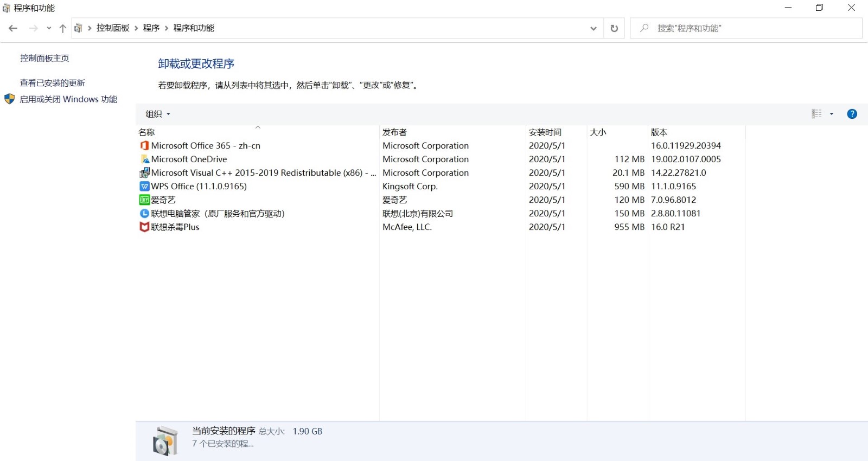
Task: Click version 7.0.96.8012
Action: (673, 200)
